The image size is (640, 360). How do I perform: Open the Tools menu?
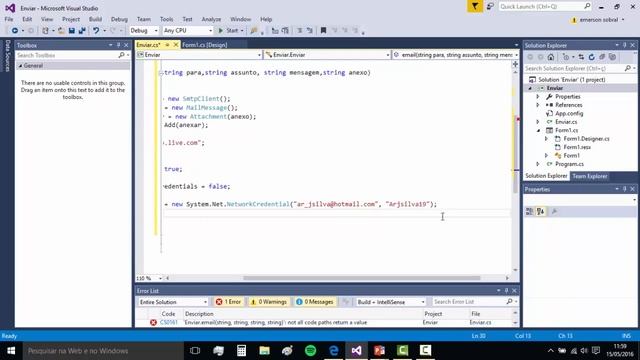point(167,19)
